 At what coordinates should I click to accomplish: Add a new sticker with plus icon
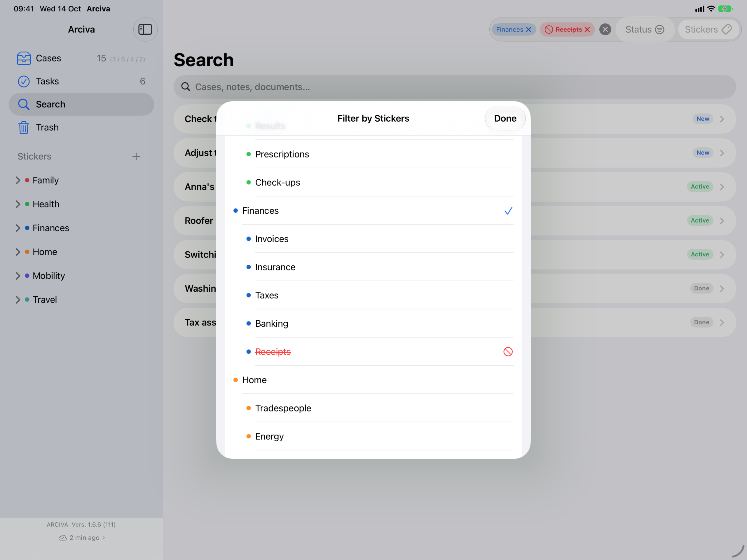coord(136,156)
